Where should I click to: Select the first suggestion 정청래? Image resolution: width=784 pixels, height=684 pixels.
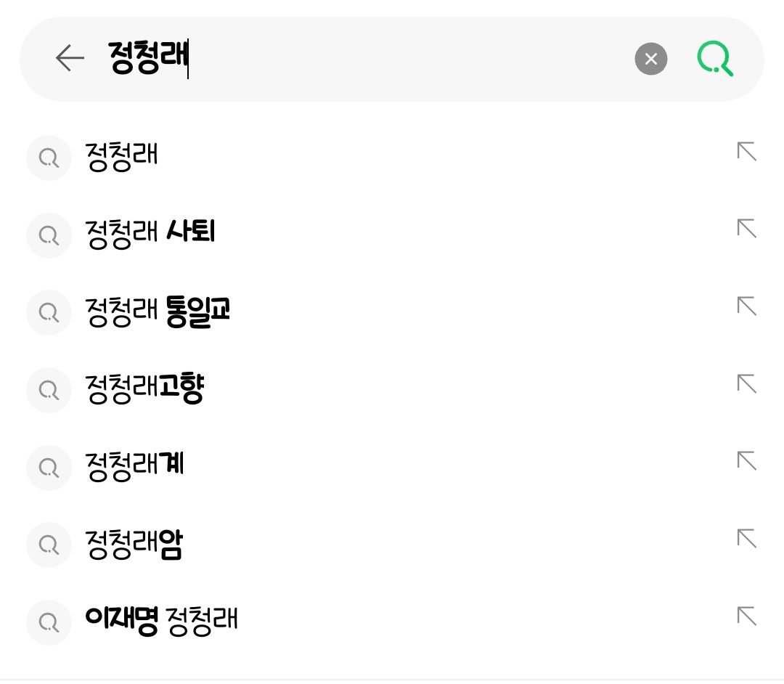tap(122, 156)
